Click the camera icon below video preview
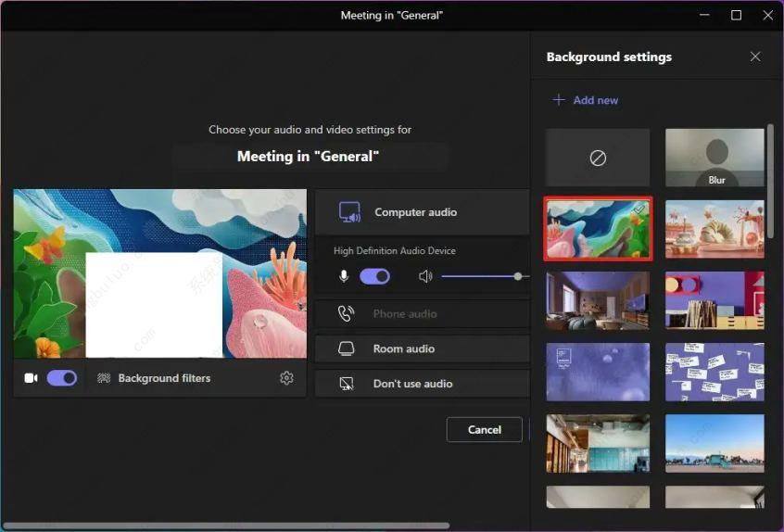 pyautogui.click(x=31, y=378)
